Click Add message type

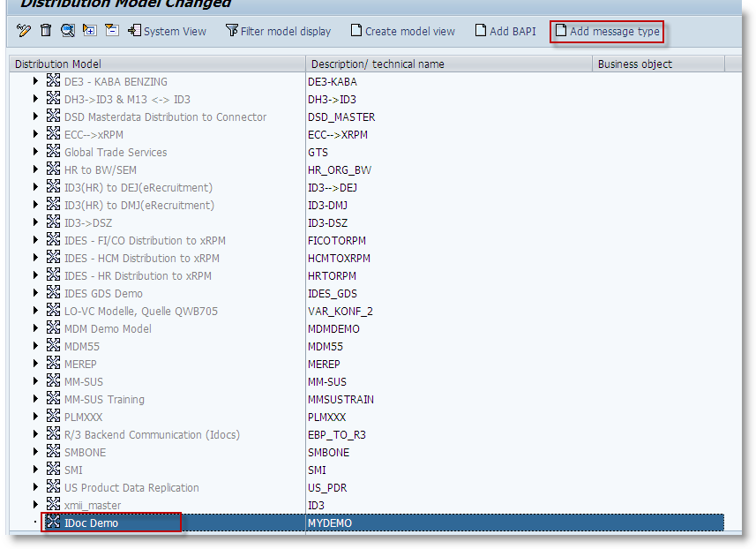(607, 31)
